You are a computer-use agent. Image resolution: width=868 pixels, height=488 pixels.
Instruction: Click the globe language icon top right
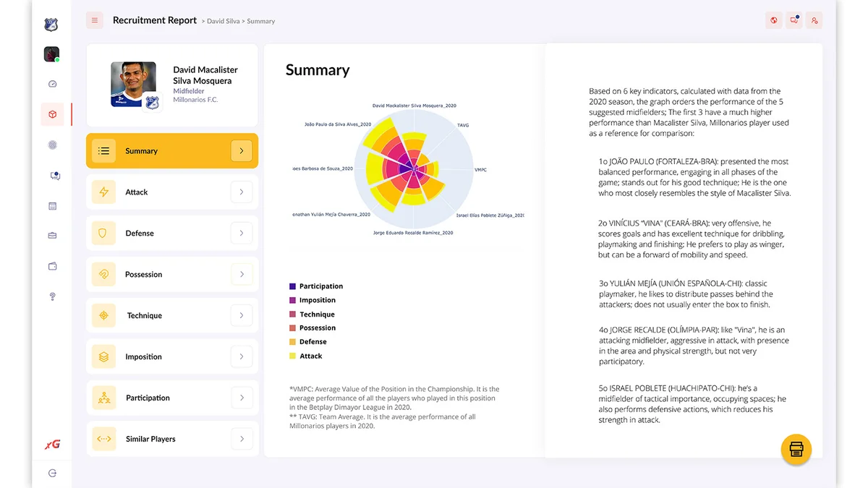773,20
